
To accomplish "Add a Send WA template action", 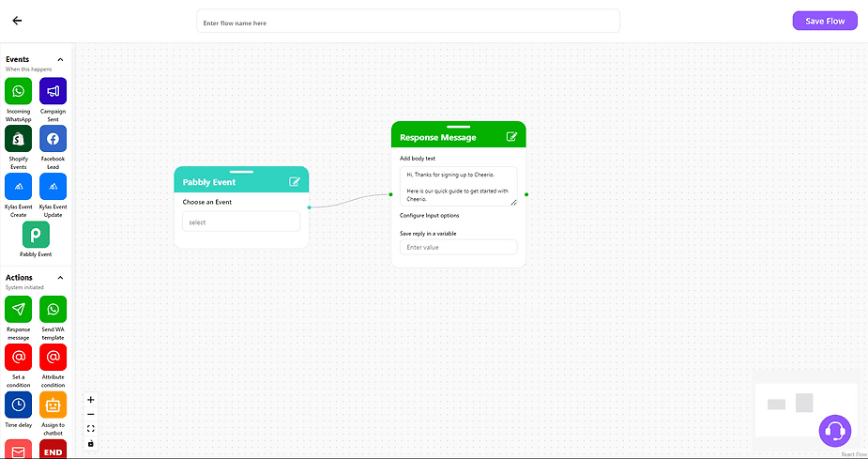I will coord(53,309).
